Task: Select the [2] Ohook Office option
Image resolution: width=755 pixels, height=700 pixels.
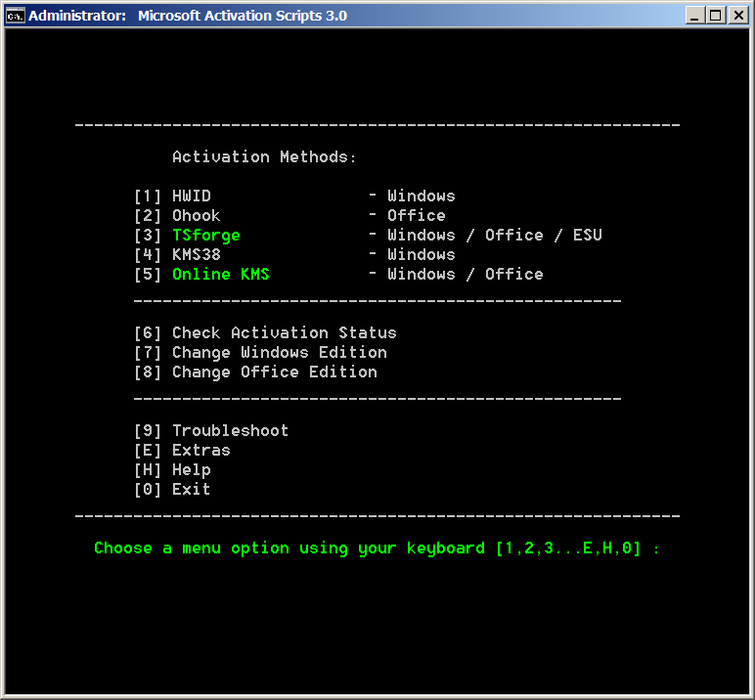Action: click(196, 216)
